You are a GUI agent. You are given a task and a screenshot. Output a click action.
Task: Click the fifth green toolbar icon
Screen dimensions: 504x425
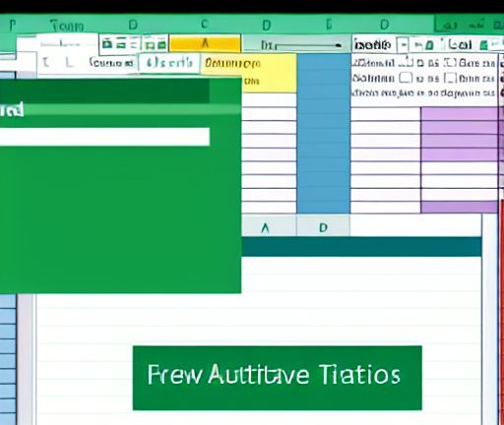pyautogui.click(x=161, y=44)
